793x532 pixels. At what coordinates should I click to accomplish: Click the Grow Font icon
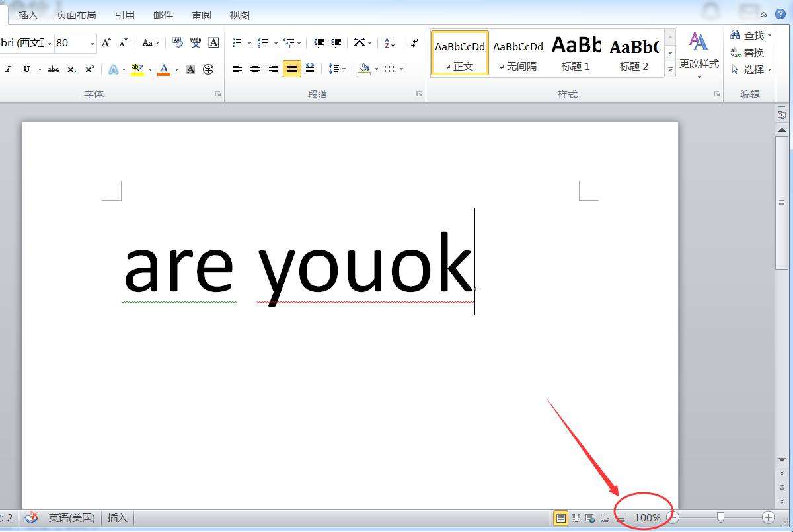coord(106,43)
